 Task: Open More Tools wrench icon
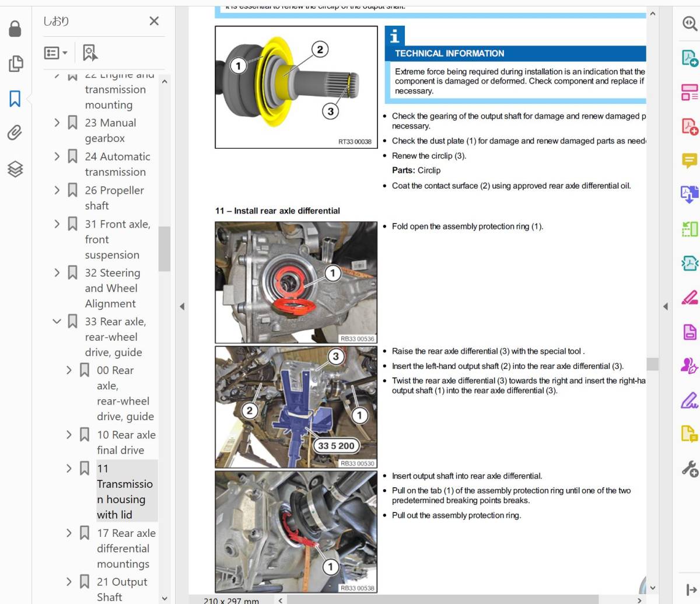pyautogui.click(x=689, y=469)
